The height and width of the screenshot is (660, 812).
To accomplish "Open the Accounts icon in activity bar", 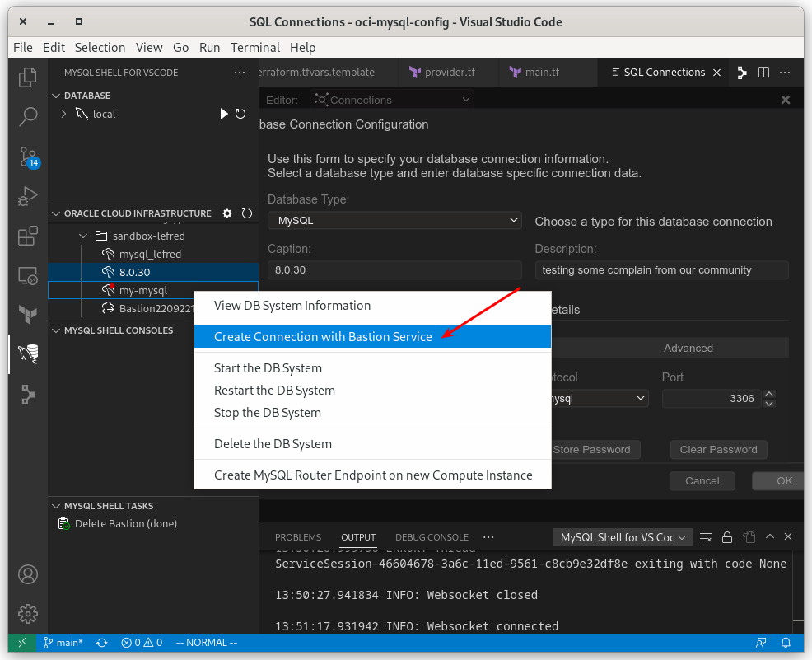I will [x=27, y=574].
